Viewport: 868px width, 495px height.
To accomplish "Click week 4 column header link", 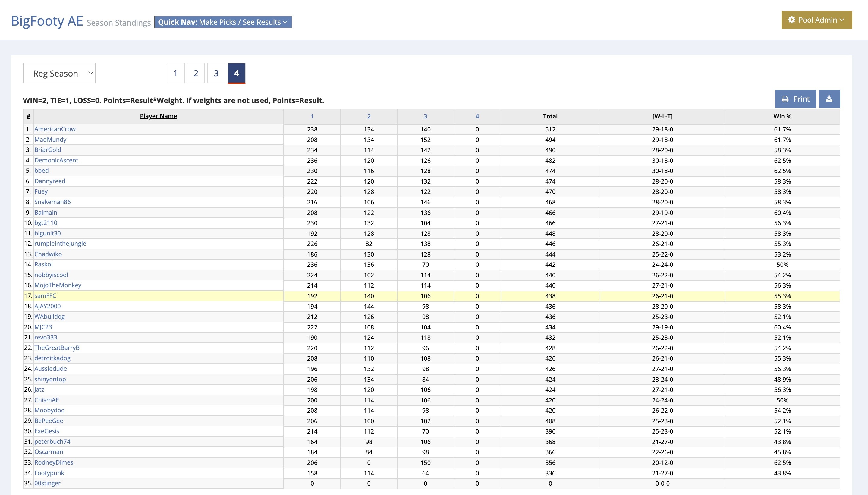I will tap(477, 116).
